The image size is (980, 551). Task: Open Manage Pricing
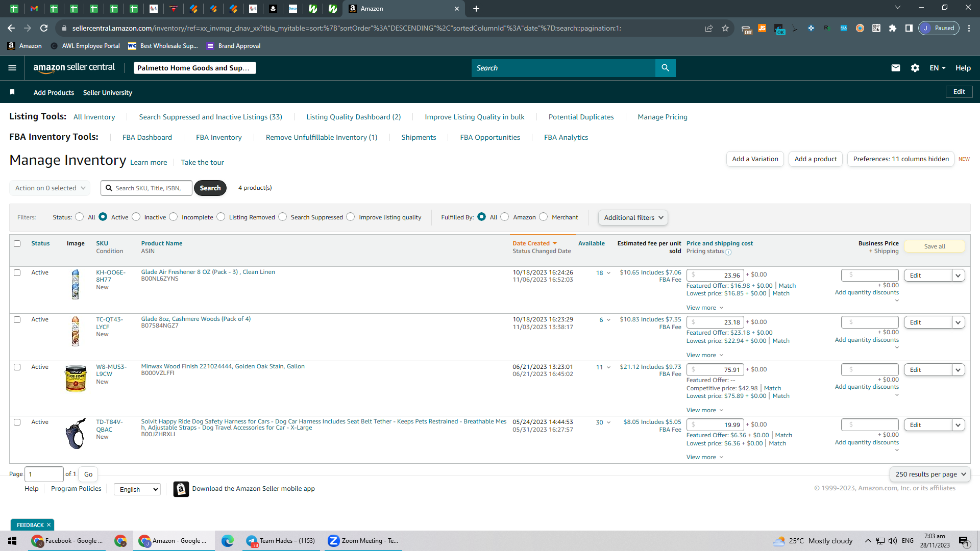pos(663,117)
